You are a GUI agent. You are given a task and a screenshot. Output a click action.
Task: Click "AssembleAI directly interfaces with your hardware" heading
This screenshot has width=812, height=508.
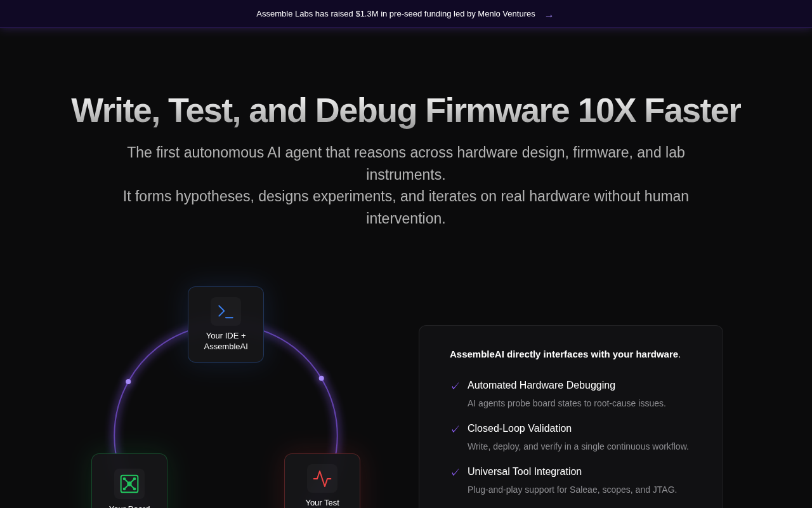(x=564, y=354)
